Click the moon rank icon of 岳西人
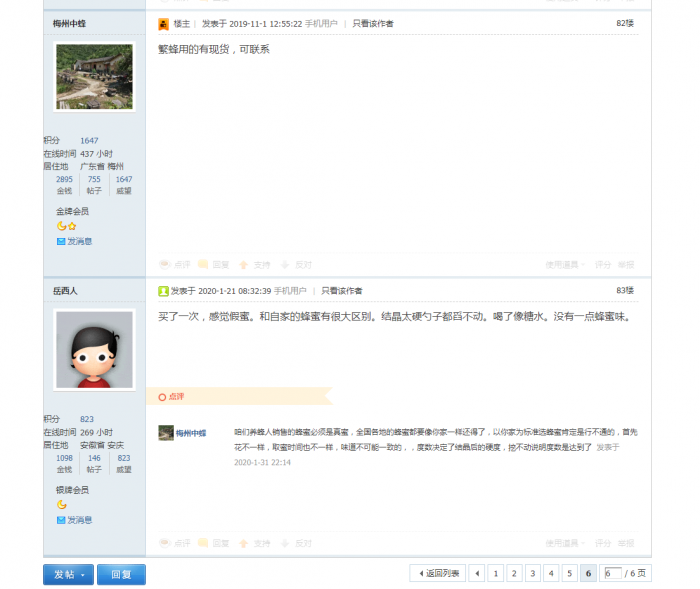700x589 pixels. tap(62, 505)
